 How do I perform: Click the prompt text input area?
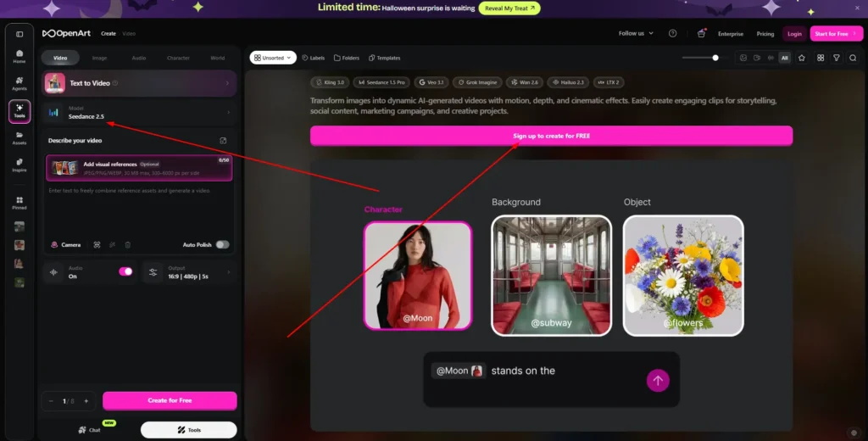click(x=138, y=210)
